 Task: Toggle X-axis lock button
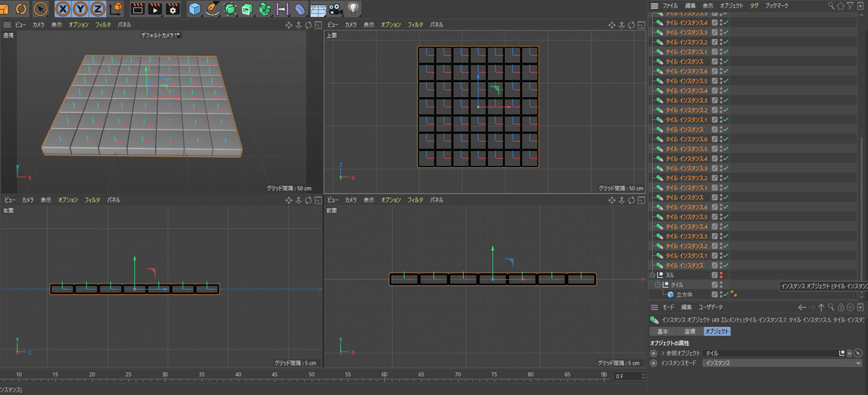(63, 9)
